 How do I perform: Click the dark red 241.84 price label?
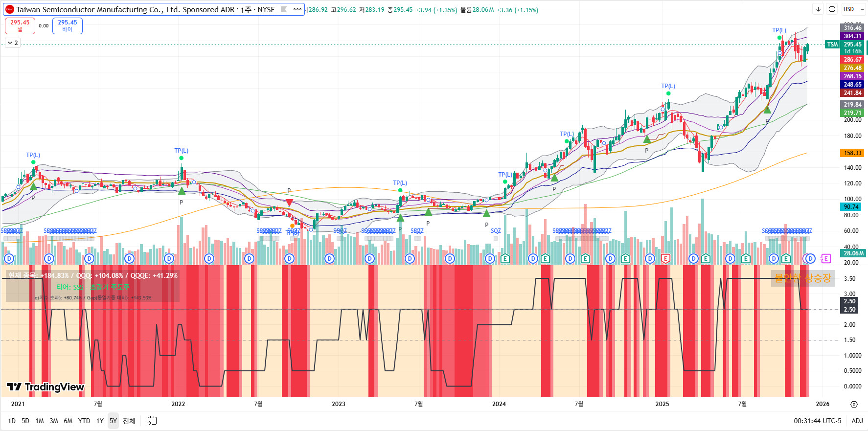point(852,93)
